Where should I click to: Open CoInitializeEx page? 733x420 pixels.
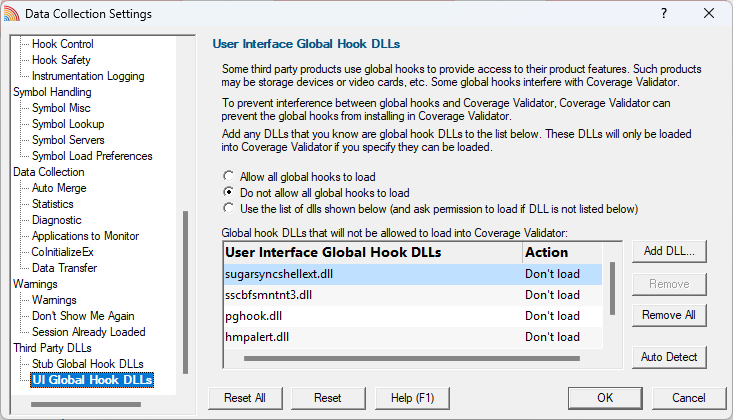[63, 252]
